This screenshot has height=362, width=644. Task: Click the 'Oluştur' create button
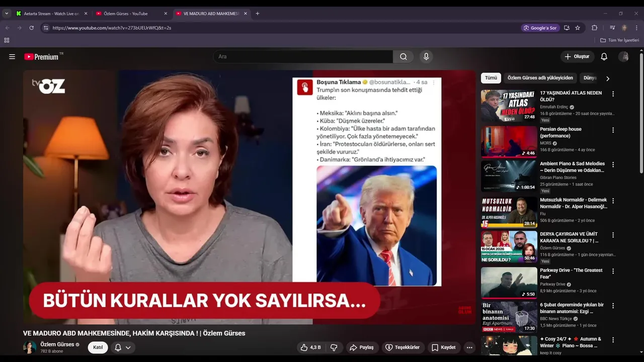point(577,57)
